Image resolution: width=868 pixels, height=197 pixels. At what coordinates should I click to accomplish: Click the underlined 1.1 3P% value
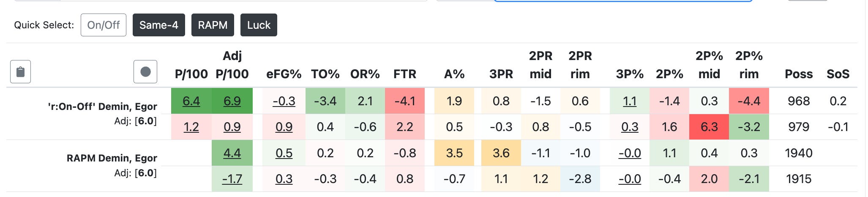pyautogui.click(x=630, y=101)
